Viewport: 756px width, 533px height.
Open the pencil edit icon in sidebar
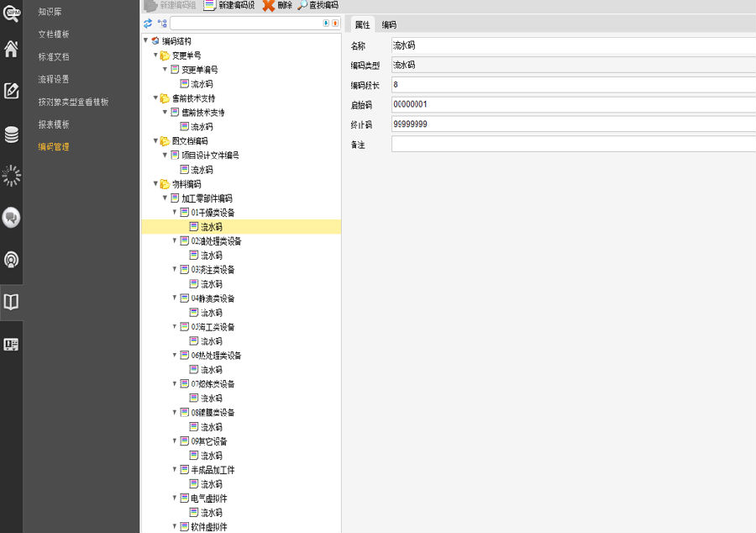click(11, 91)
